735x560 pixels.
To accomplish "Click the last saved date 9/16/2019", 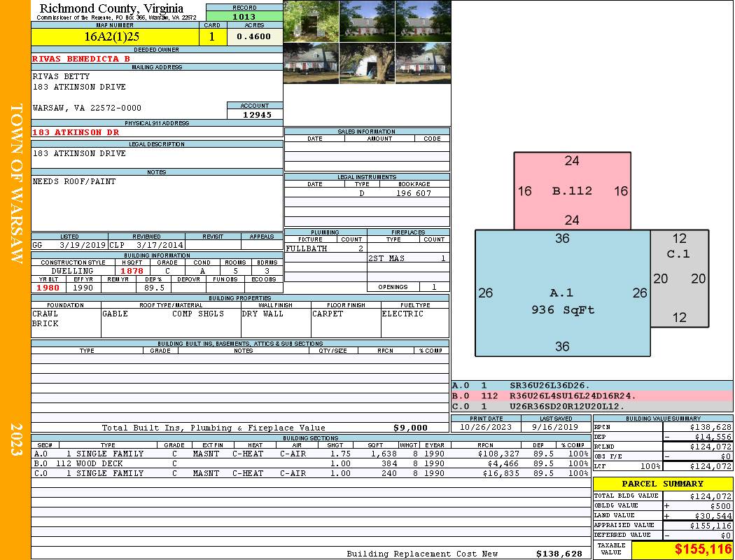I will 555,427.
